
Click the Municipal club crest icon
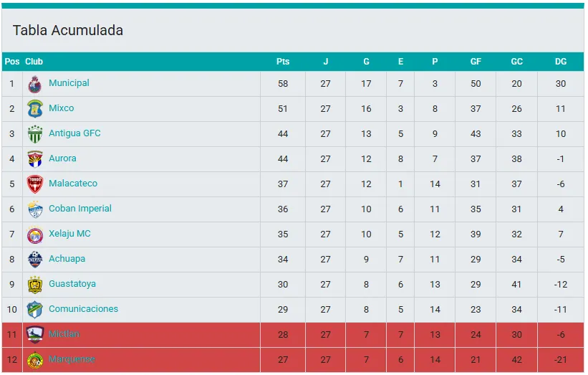[35, 84]
